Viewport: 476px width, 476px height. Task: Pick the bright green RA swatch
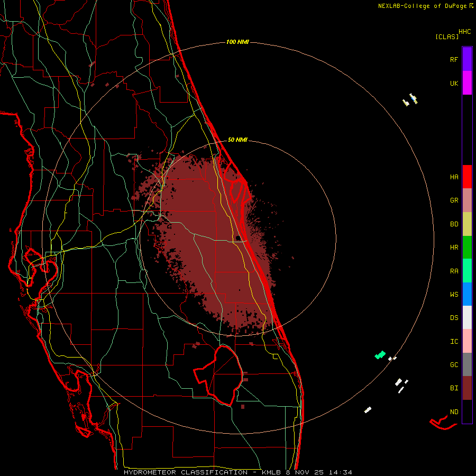pyautogui.click(x=467, y=271)
